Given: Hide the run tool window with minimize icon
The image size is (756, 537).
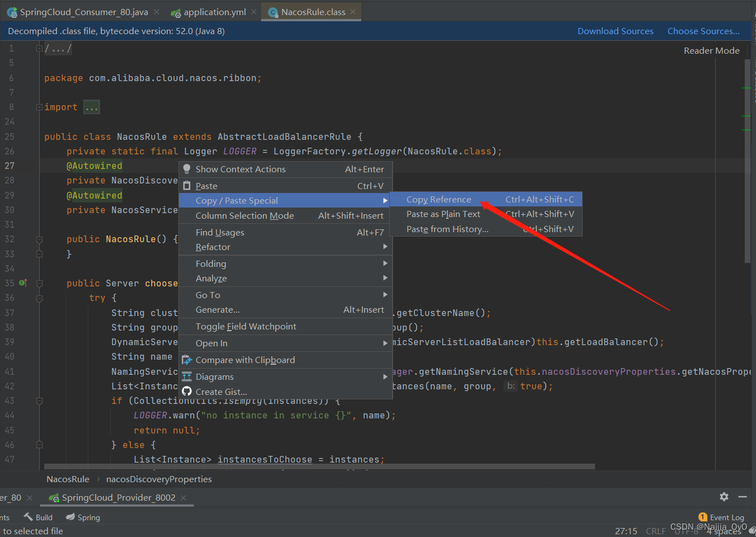Looking at the screenshot, I should click(x=743, y=497).
